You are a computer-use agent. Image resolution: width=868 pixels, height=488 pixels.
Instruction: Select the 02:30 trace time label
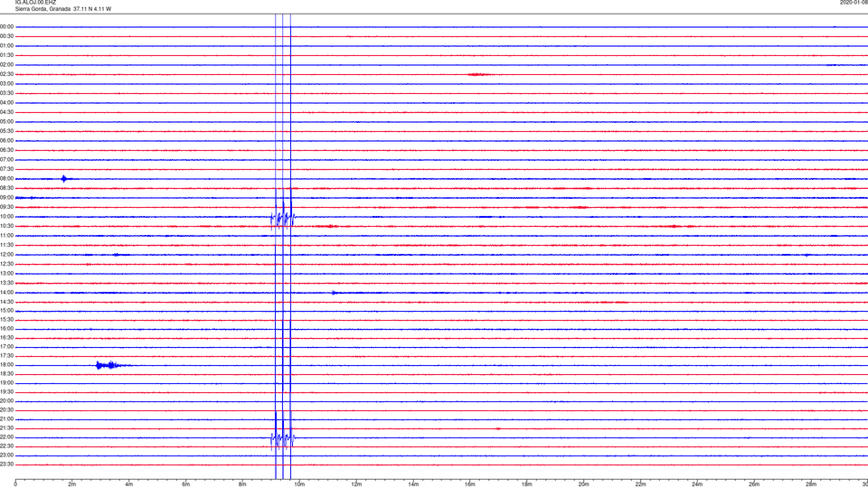6,73
